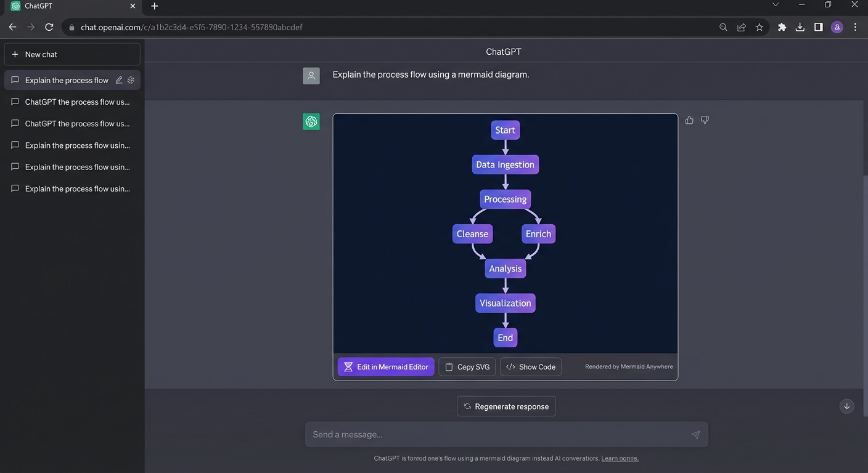Toggle the browser side panel icon
Screen dimensions: 868x473
(819, 27)
